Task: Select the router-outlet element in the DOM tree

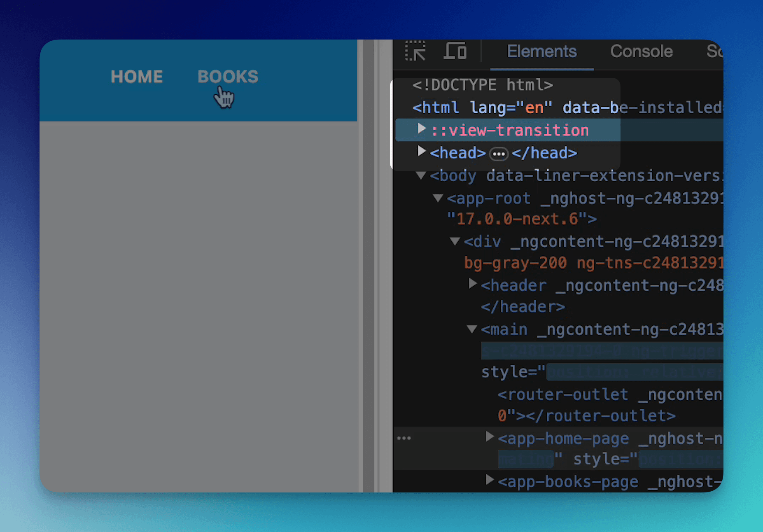Action: pos(562,395)
